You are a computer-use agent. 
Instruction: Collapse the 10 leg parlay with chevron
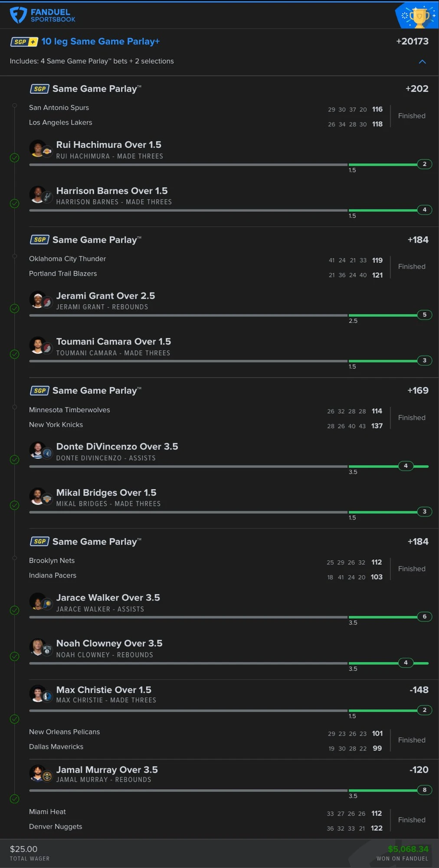(422, 62)
